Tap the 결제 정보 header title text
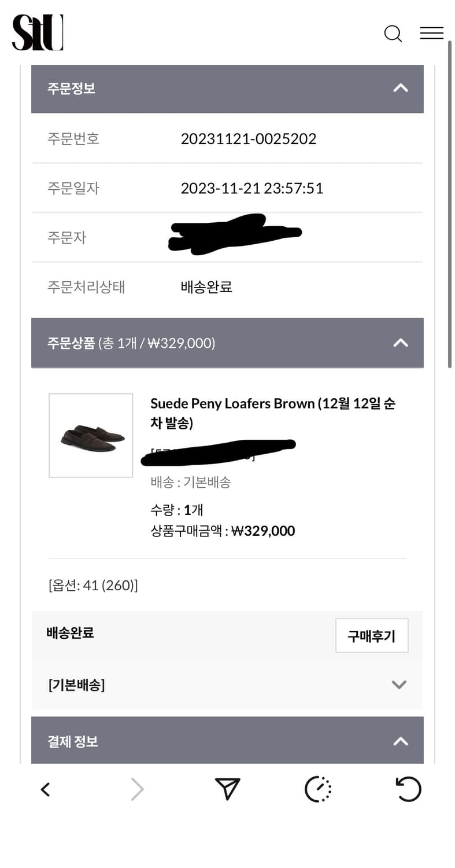Screen dimensions: 455x868 [73, 741]
